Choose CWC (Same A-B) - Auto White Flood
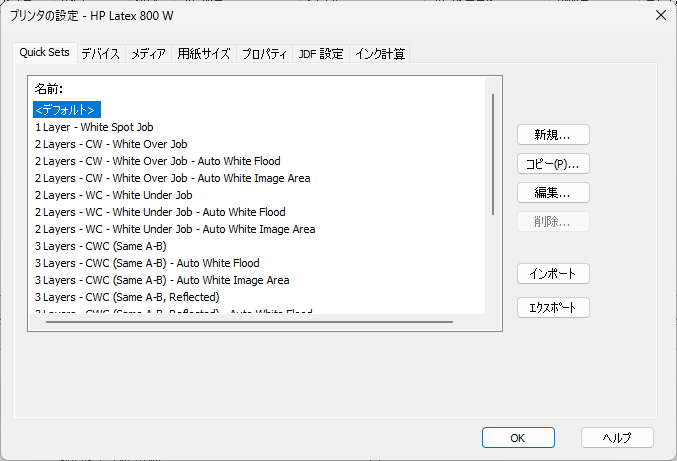This screenshot has width=677, height=461. tap(147, 263)
